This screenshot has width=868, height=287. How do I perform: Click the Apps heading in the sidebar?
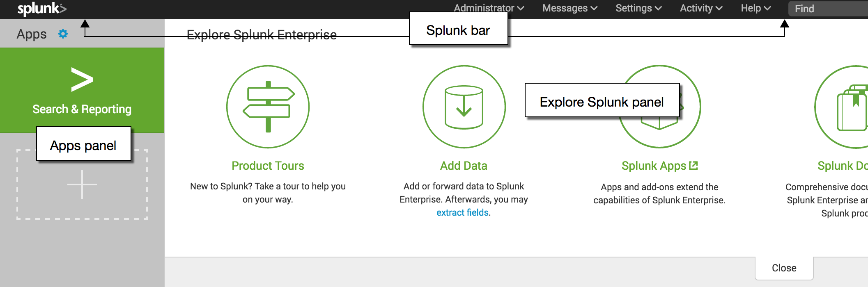(x=32, y=34)
